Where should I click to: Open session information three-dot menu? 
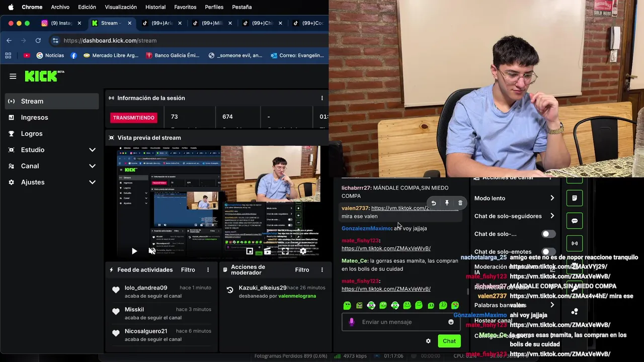322,98
